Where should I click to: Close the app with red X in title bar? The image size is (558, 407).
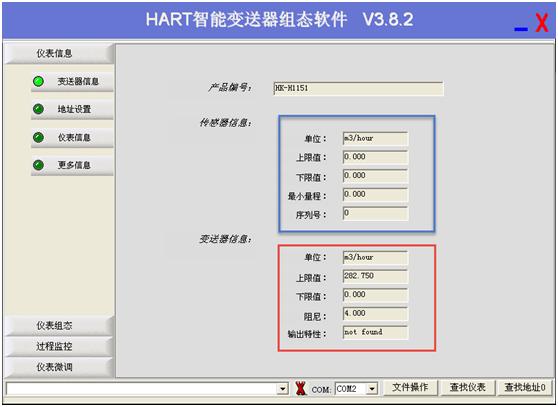click(542, 23)
